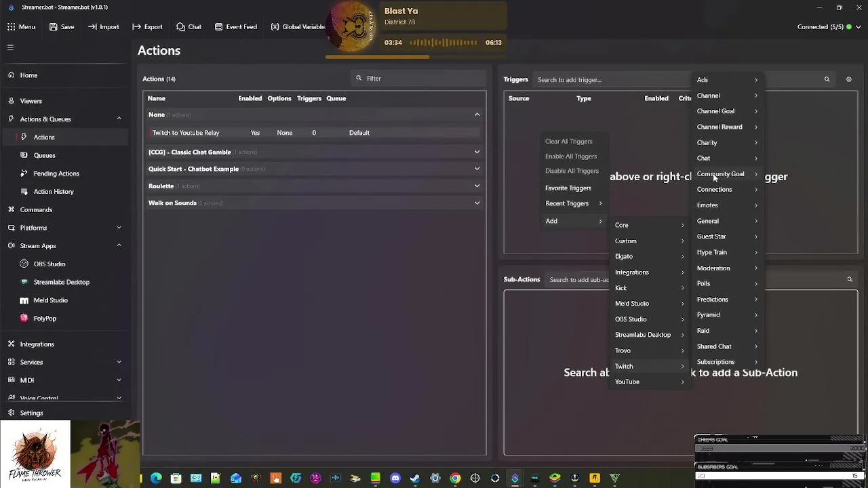This screenshot has height=488, width=868.
Task: Open the Kick trigger submenu
Action: [x=650, y=288]
